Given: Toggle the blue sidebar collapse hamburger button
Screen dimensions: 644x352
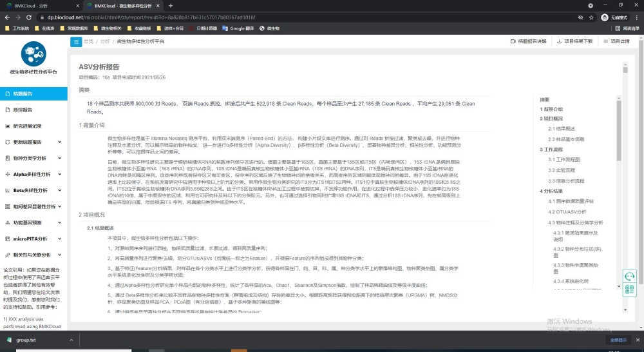Looking at the screenshot, I should tap(76, 41).
